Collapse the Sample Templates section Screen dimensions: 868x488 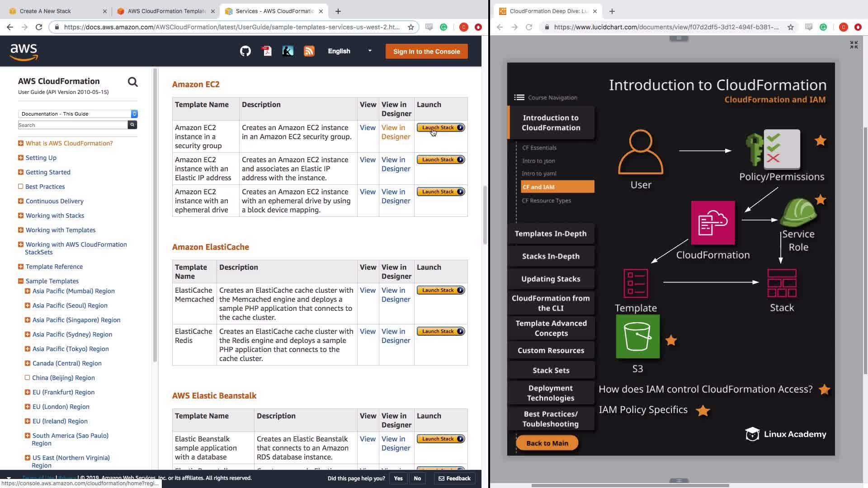(21, 281)
